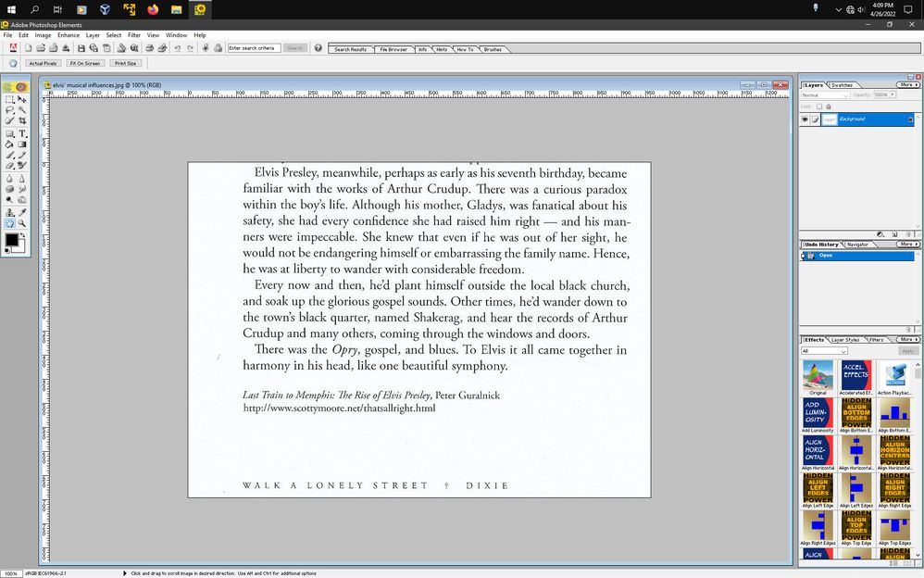Select the Selection Brush tool

click(x=9, y=120)
